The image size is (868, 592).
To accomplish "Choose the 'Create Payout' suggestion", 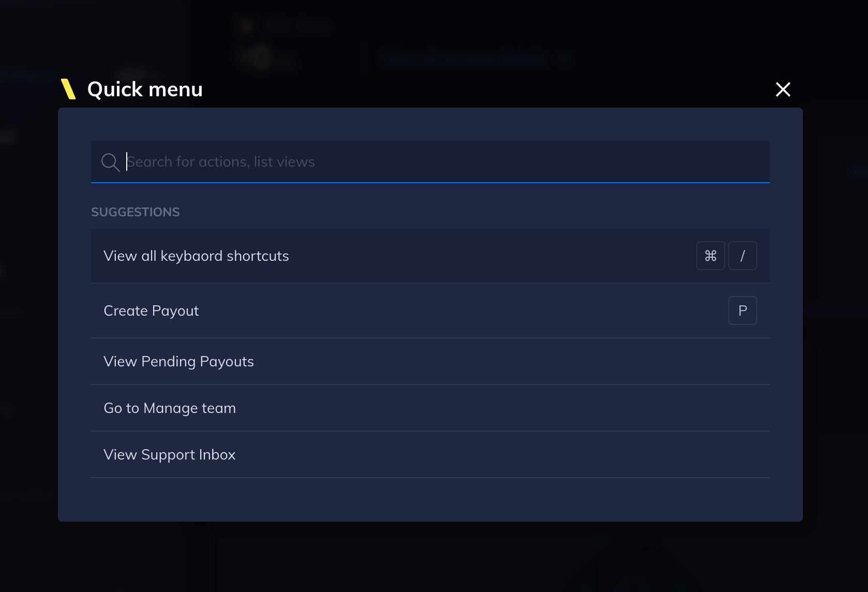I will [x=430, y=310].
